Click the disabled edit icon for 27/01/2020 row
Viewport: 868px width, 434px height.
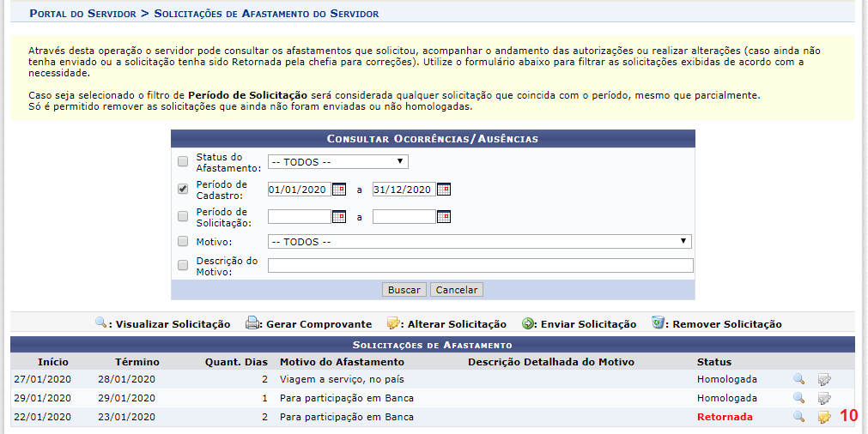(824, 378)
